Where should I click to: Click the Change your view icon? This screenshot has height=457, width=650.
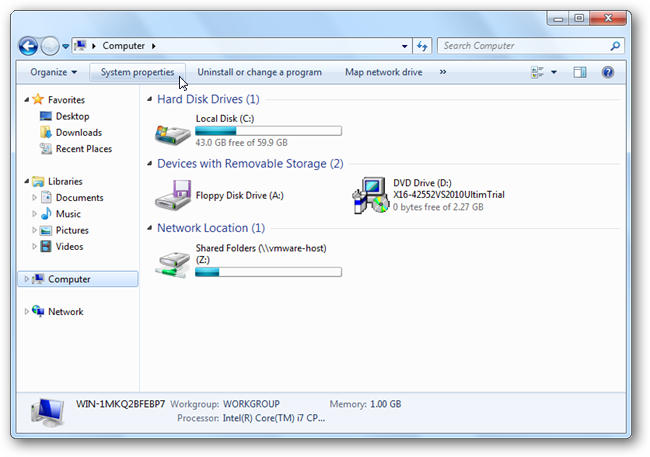537,72
